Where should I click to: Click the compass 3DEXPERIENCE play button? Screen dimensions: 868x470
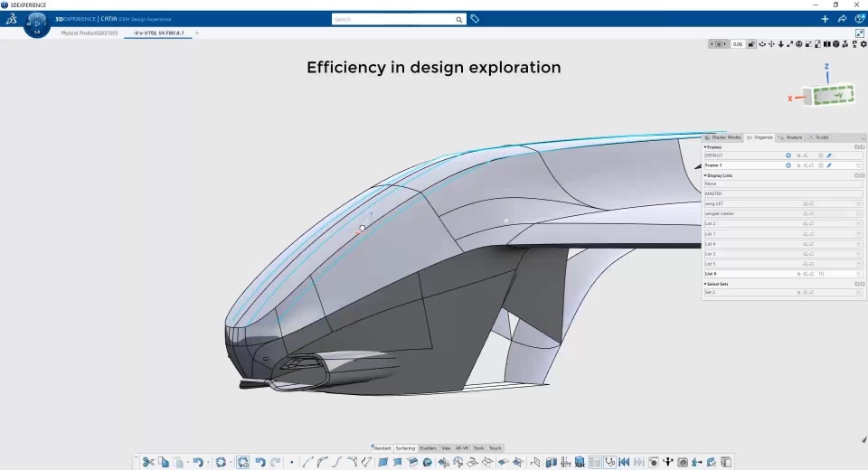tap(37, 23)
